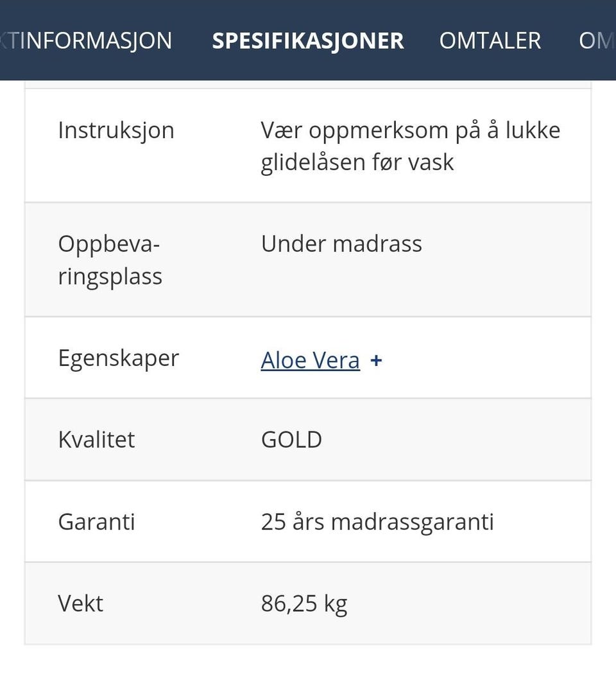
Task: Select the 86,25 kg weight value
Action: point(304,604)
